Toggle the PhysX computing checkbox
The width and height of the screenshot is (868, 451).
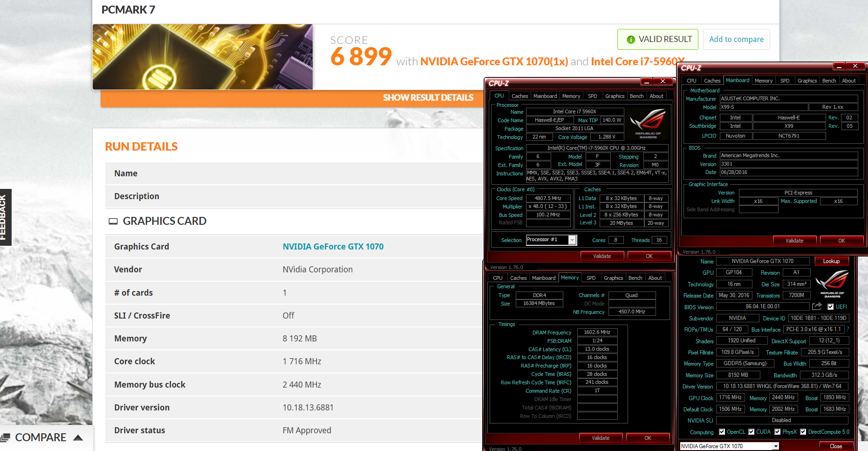pyautogui.click(x=777, y=432)
